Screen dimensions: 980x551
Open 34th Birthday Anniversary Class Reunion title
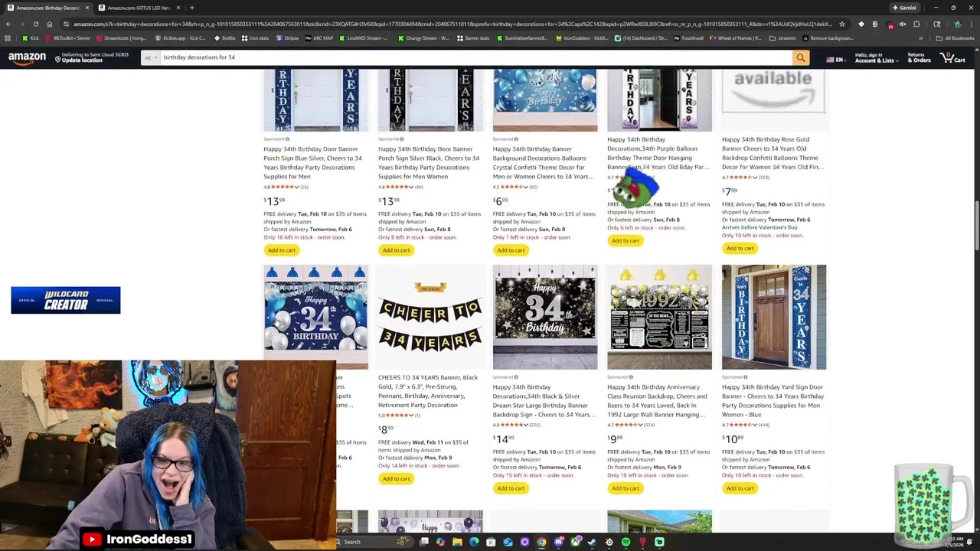(x=657, y=401)
